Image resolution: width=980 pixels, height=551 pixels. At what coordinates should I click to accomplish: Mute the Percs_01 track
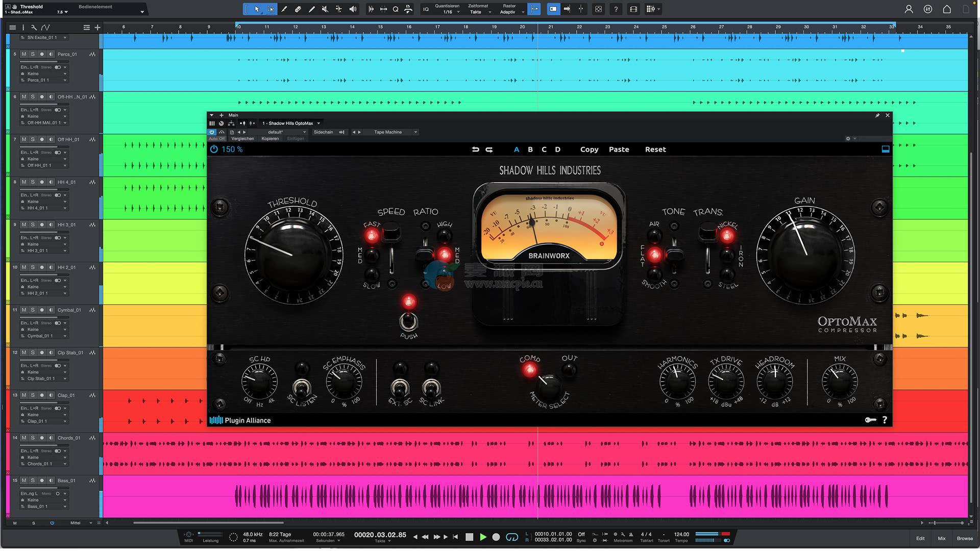[23, 54]
